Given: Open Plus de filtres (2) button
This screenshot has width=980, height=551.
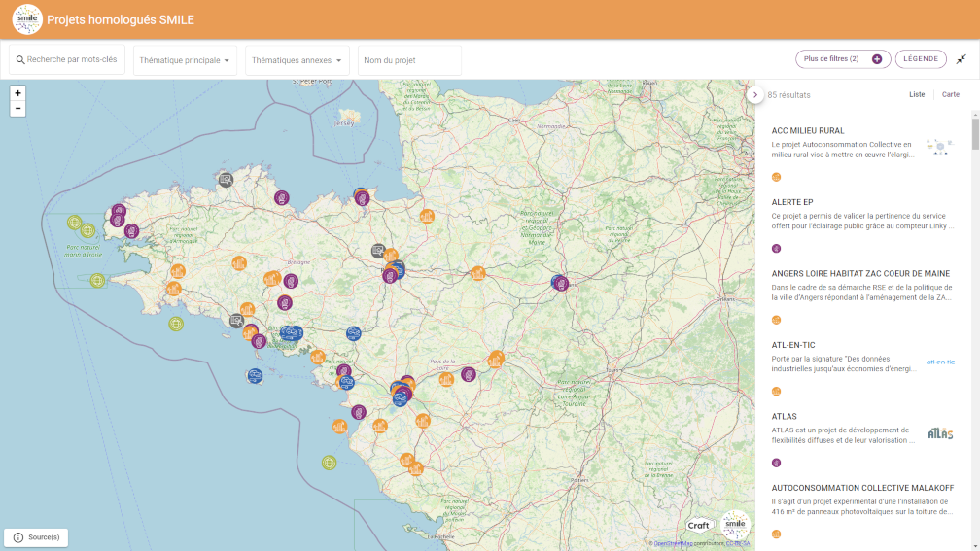Looking at the screenshot, I should (x=843, y=58).
